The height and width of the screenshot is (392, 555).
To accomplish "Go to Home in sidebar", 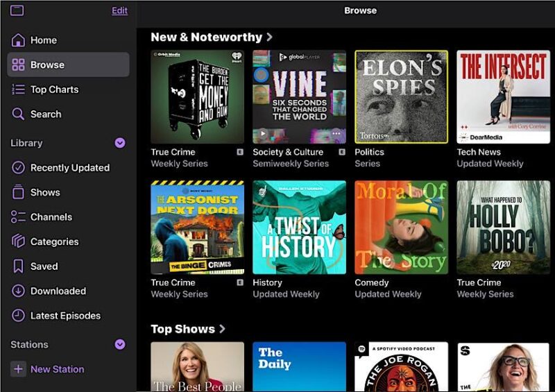I will point(68,40).
